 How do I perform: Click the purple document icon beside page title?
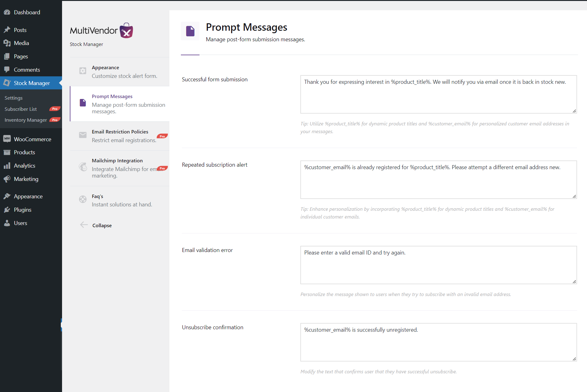pos(190,31)
